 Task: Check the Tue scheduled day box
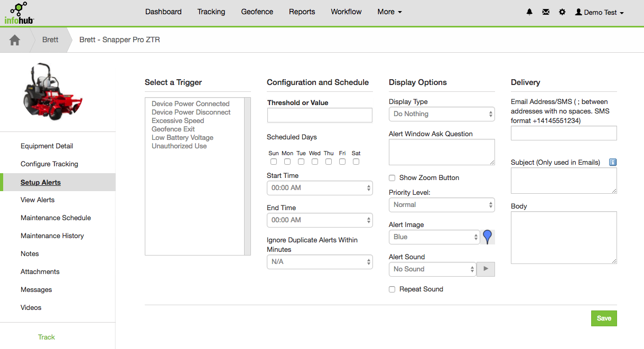(x=301, y=162)
